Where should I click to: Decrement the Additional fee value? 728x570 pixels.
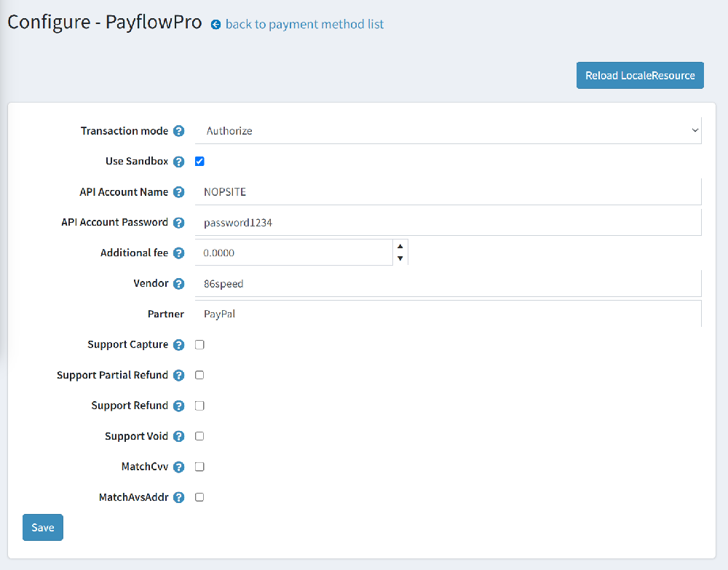(x=400, y=257)
